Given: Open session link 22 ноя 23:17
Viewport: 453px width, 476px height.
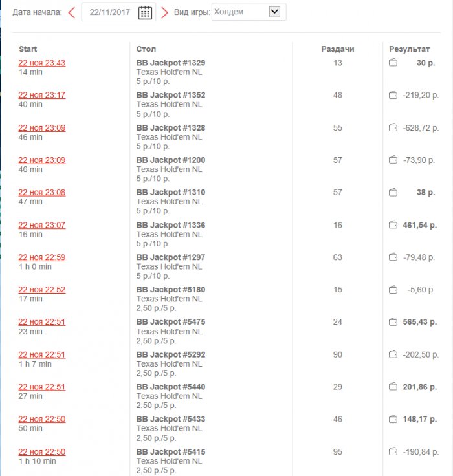Looking at the screenshot, I should coord(41,95).
